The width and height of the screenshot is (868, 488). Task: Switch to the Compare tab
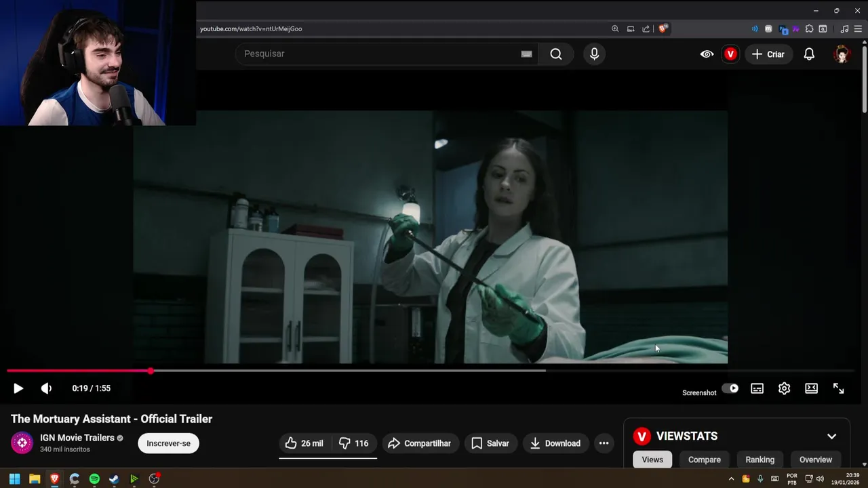(705, 460)
